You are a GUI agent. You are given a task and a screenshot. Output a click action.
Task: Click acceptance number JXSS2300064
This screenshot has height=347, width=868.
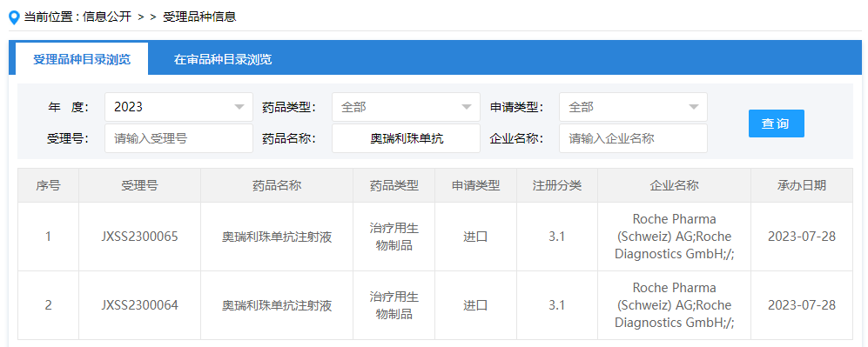coord(139,305)
